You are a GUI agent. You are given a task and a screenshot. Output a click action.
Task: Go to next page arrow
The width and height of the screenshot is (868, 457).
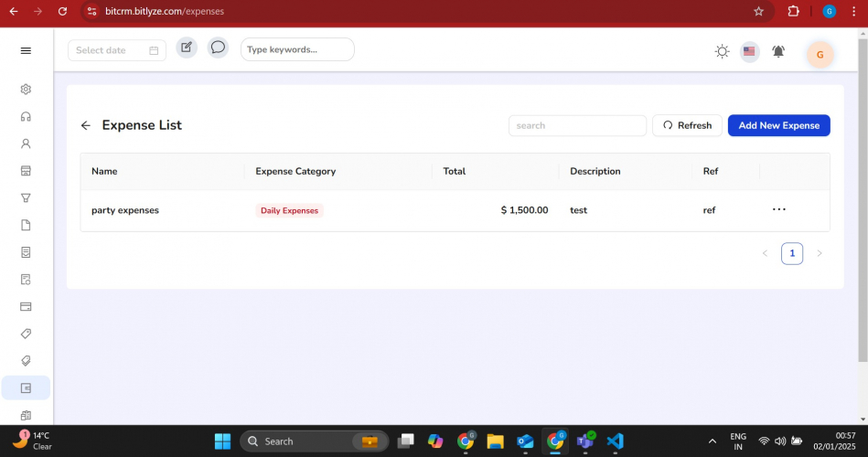pos(820,253)
